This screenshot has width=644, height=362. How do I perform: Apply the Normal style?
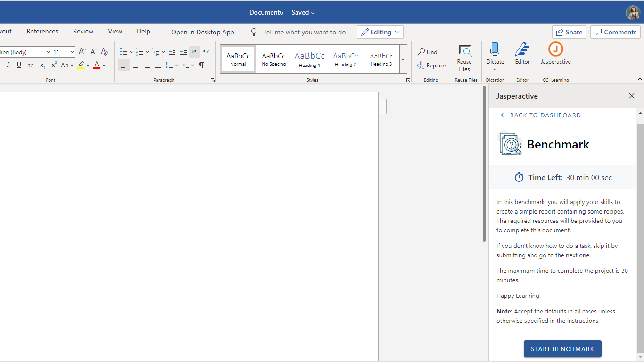238,59
